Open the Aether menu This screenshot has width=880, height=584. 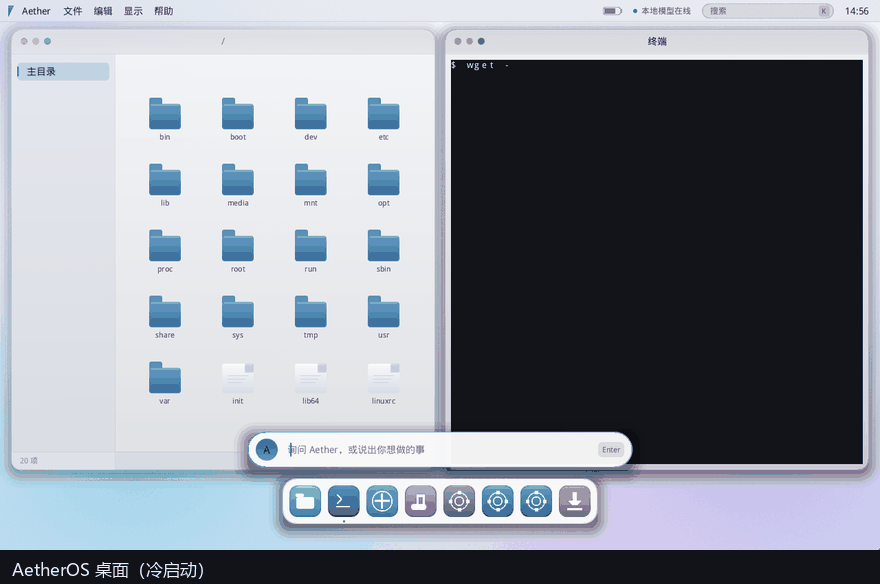[x=36, y=11]
